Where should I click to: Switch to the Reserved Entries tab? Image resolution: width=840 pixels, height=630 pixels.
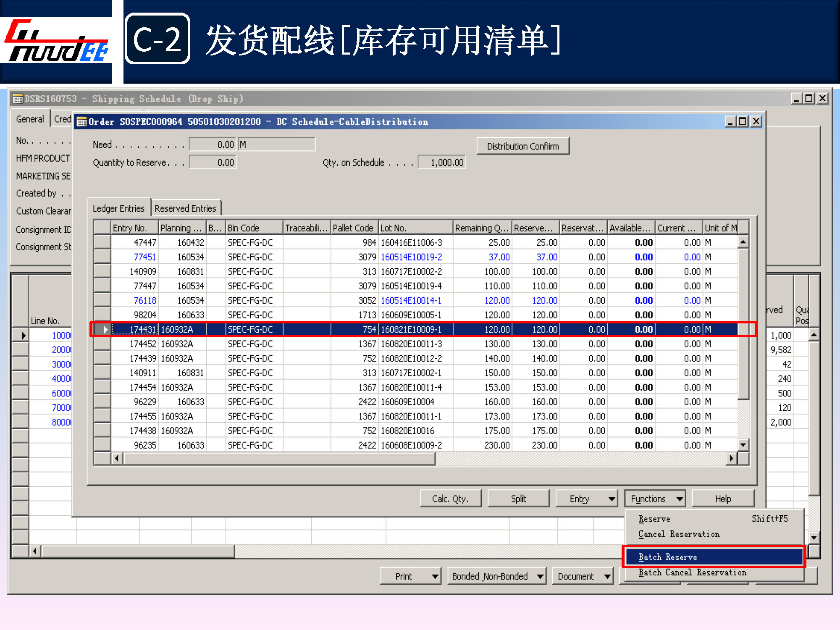pyautogui.click(x=185, y=208)
